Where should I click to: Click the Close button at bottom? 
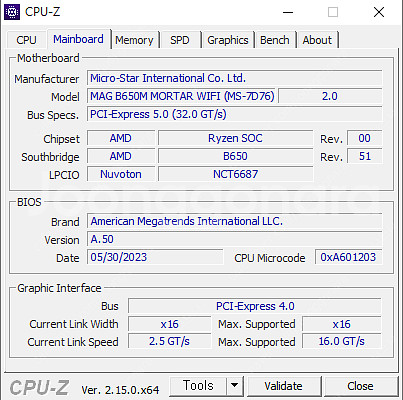click(x=360, y=386)
